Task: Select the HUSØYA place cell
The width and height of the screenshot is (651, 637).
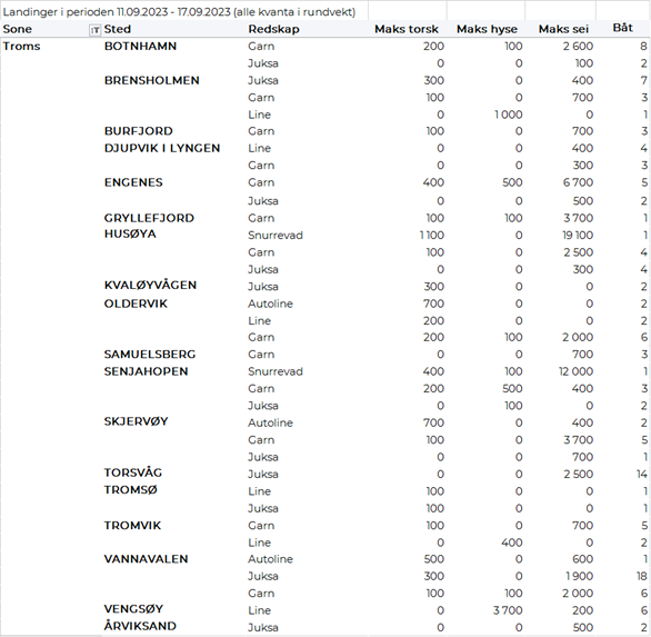Action: (x=131, y=234)
